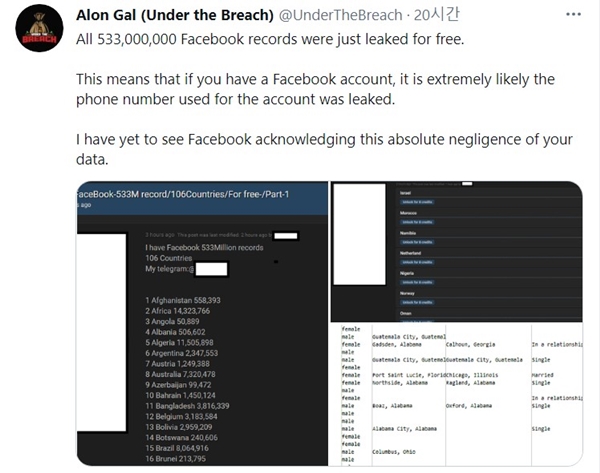
Task: Click the tweet timestamp 20시간
Action: 436,15
